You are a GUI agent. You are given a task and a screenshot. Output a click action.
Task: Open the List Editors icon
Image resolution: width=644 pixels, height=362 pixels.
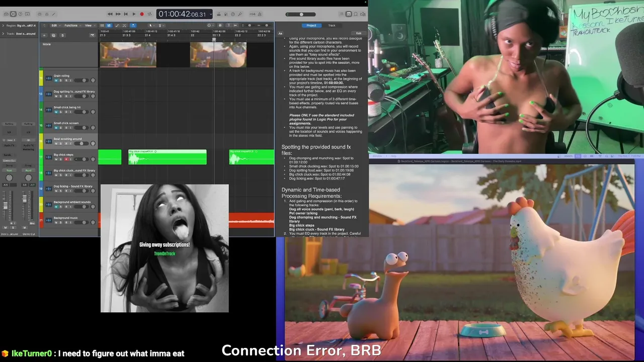tap(342, 14)
